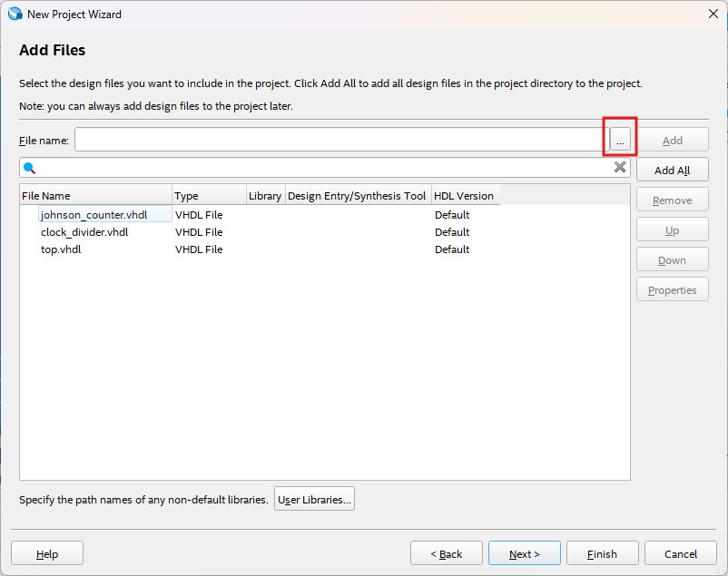Screen dimensions: 728x576
Task: Cancel the New Project Wizard
Action: (680, 553)
